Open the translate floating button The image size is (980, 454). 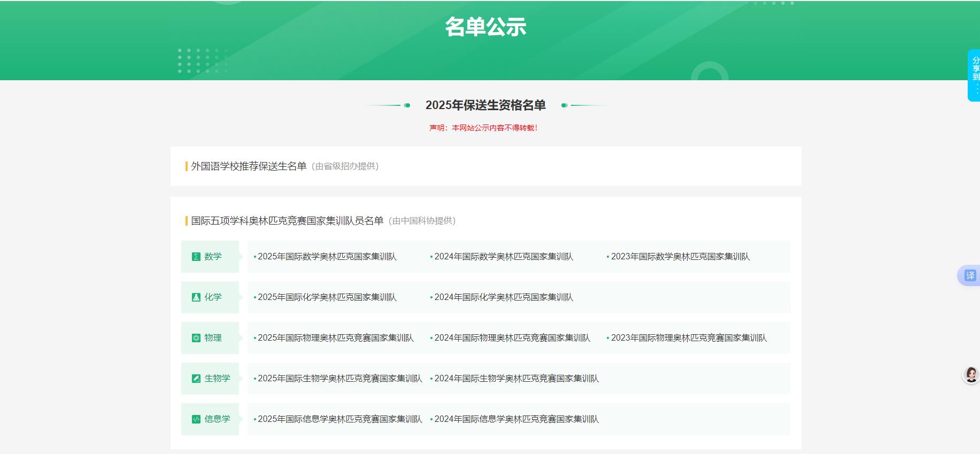point(969,275)
